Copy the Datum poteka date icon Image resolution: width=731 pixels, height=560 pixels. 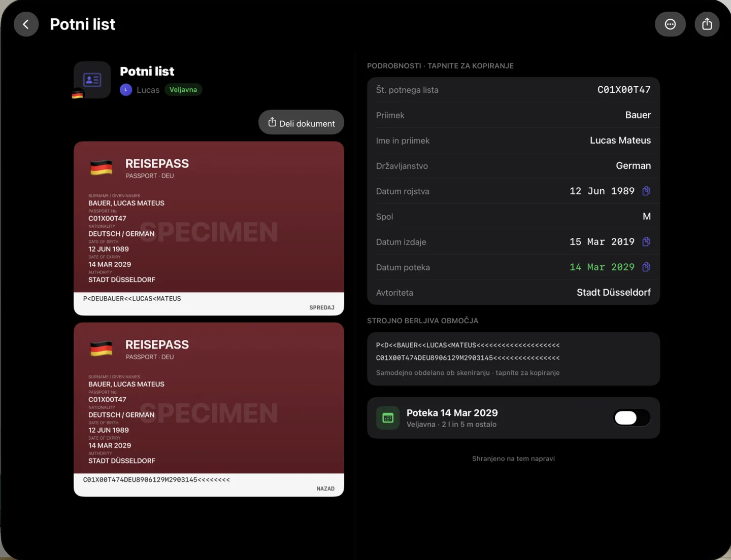click(646, 267)
